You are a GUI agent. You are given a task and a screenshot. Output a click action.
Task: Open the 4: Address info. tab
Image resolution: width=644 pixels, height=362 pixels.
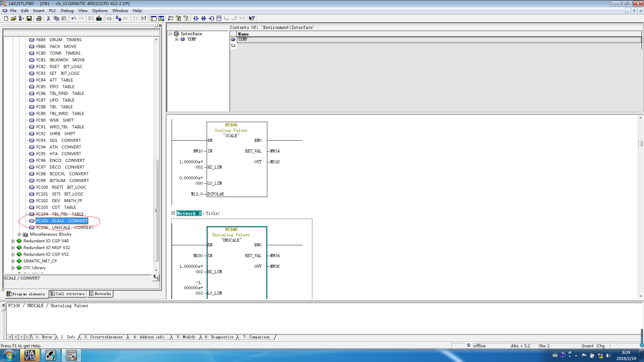[x=149, y=337]
